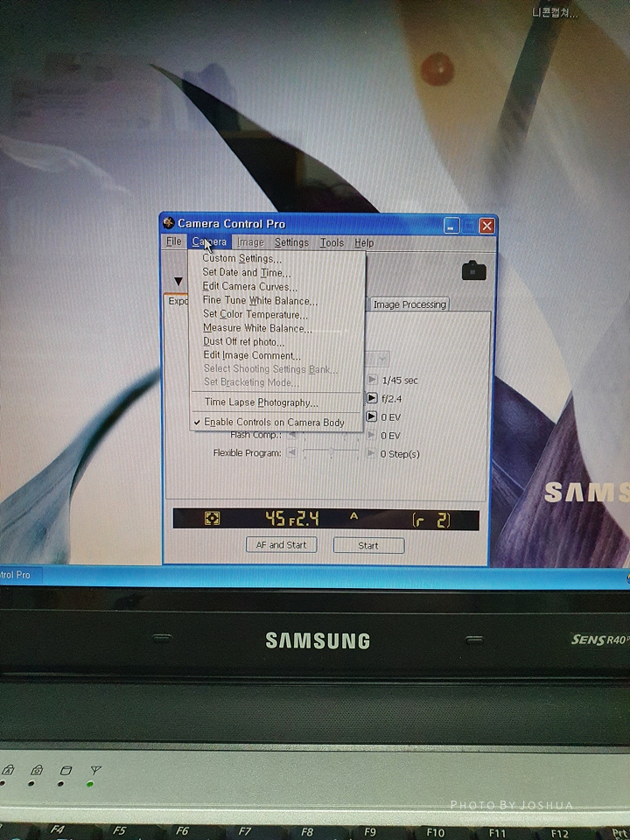Click the camera icon in the toolbar
The image size is (630, 840).
473,270
